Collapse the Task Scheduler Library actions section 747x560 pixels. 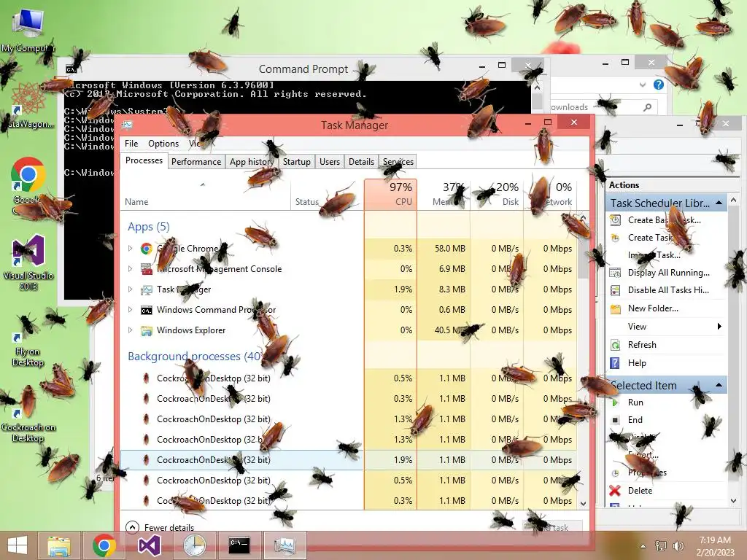click(x=719, y=203)
